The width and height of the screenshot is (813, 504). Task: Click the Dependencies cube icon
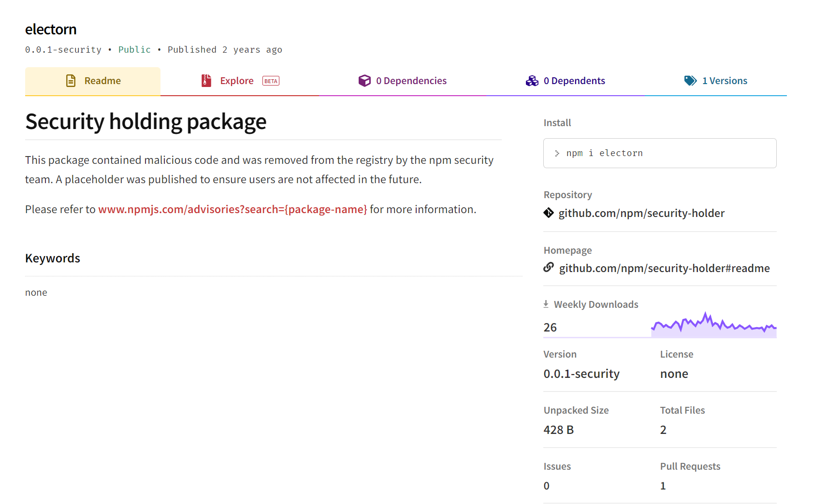[364, 81]
